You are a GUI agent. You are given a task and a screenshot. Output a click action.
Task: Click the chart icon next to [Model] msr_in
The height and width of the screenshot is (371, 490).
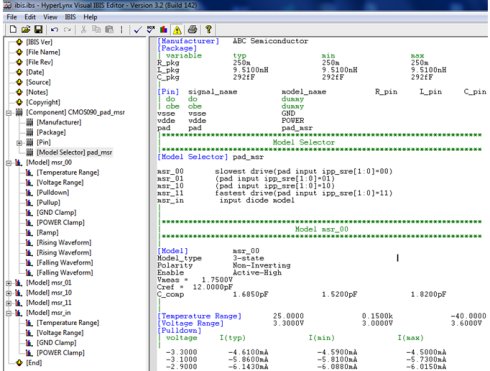(19, 313)
